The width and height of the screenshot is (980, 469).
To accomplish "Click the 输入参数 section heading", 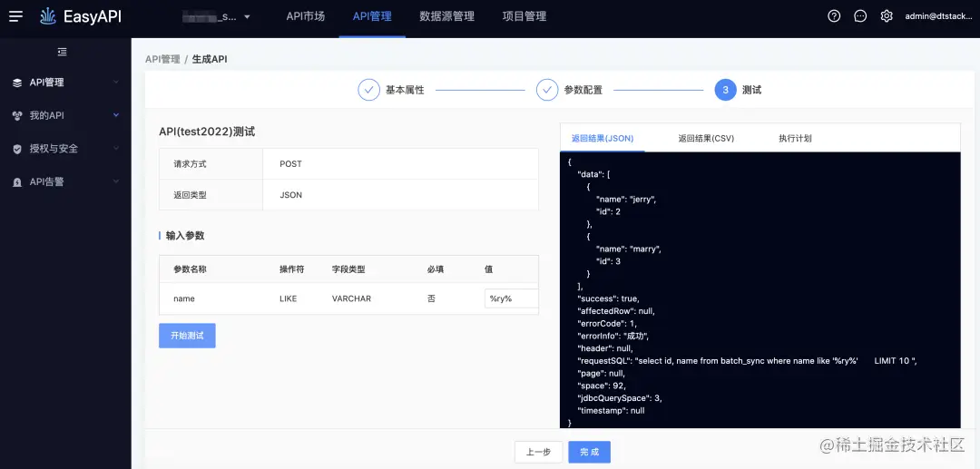I will (185, 236).
